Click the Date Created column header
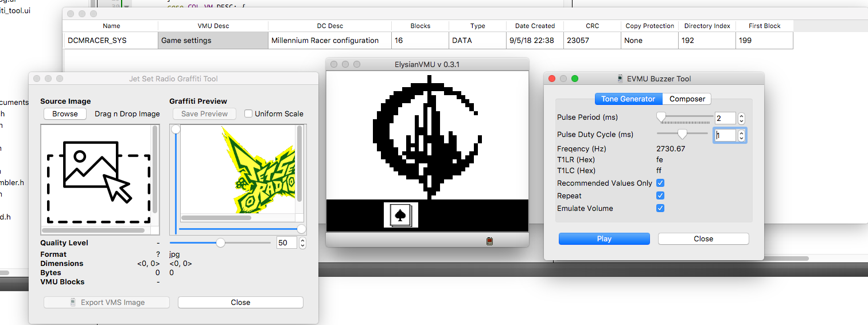This screenshot has height=325, width=868. pyautogui.click(x=535, y=26)
